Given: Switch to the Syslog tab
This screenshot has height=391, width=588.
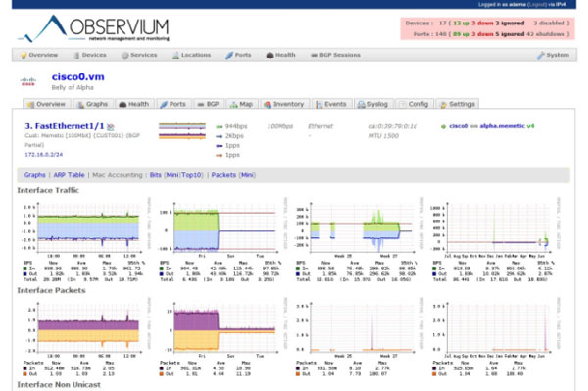Looking at the screenshot, I should point(372,104).
